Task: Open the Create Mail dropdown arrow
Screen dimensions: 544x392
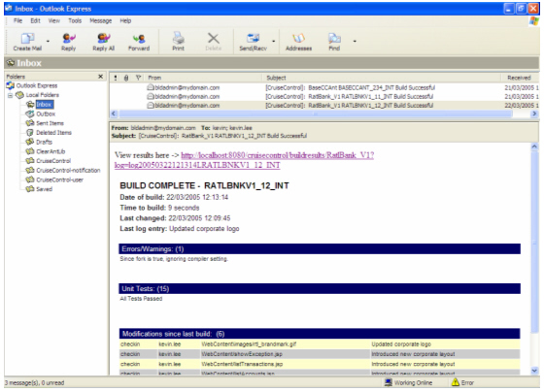Action: point(48,42)
